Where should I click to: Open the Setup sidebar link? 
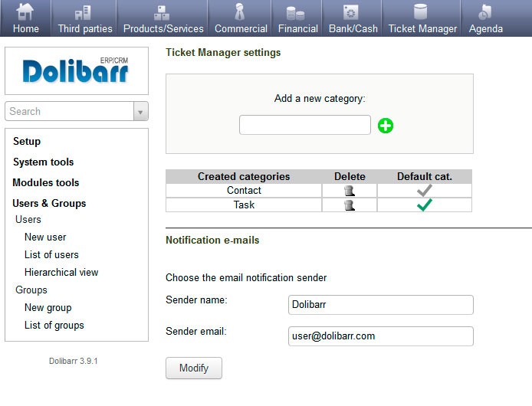[27, 142]
